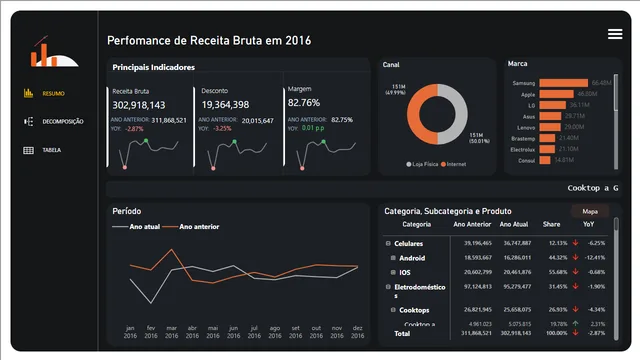The width and height of the screenshot is (640, 360).
Task: Click the Margem value 82.76%
Action: [304, 103]
